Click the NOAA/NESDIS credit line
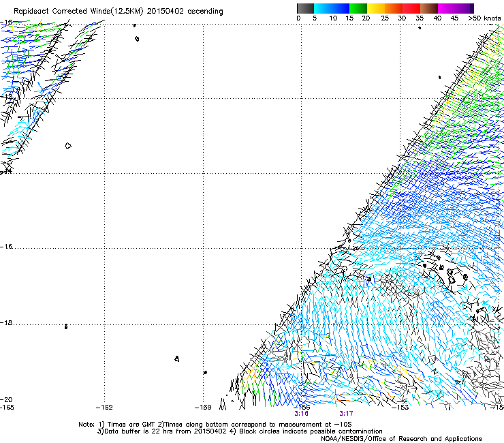Image resolution: width=504 pixels, height=443 pixels. point(401,439)
